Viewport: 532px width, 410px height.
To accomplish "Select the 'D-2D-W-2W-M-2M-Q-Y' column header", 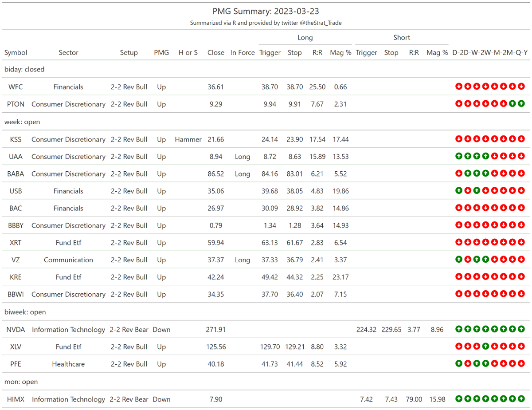I will click(490, 52).
